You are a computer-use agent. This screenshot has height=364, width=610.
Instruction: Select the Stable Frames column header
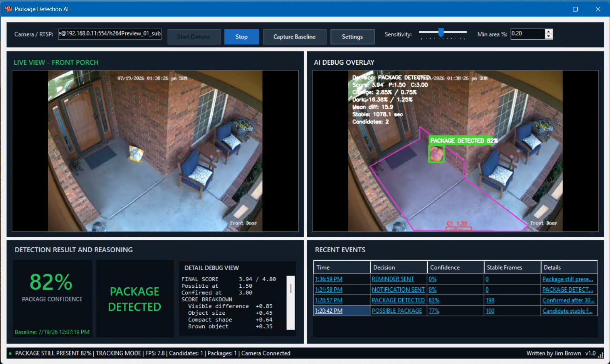pos(512,267)
